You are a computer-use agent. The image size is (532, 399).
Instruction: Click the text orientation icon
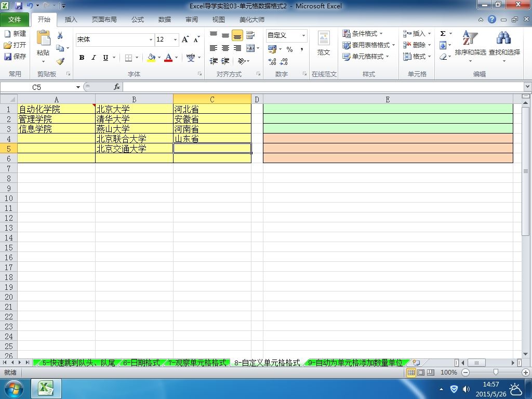242,61
